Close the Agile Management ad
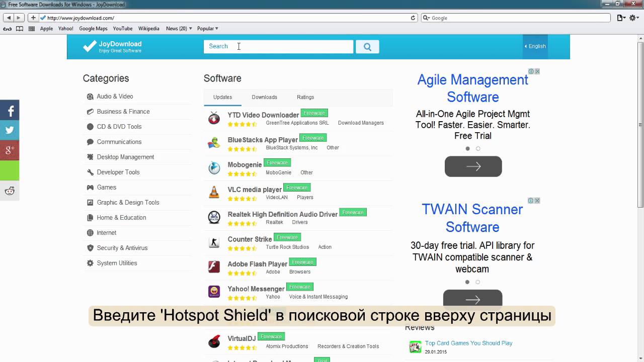This screenshot has height=362, width=644. (537, 71)
